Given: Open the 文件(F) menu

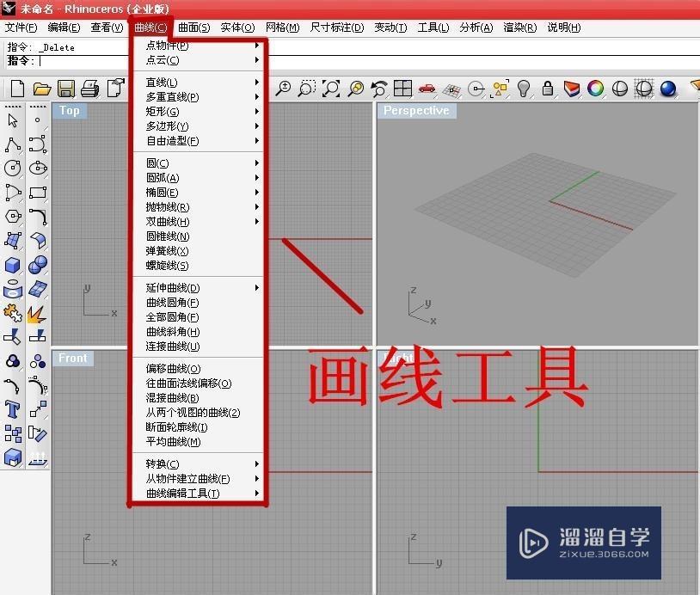Looking at the screenshot, I should pyautogui.click(x=21, y=28).
